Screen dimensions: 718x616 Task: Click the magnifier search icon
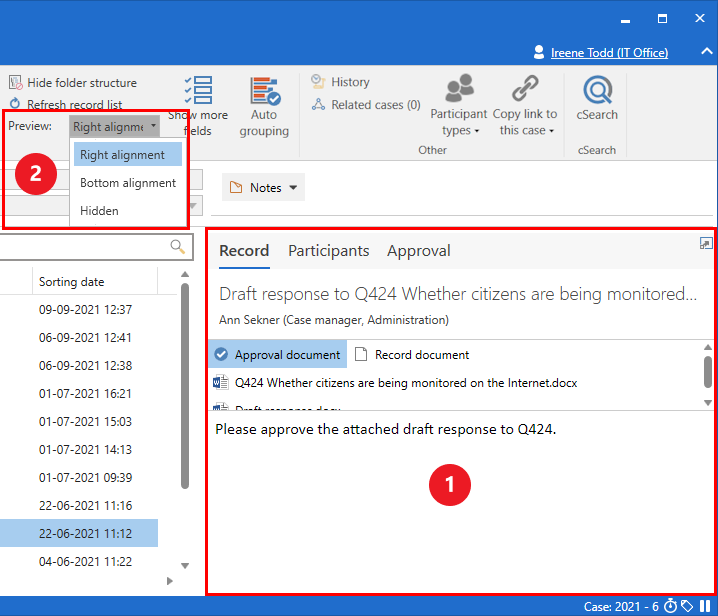click(x=177, y=246)
